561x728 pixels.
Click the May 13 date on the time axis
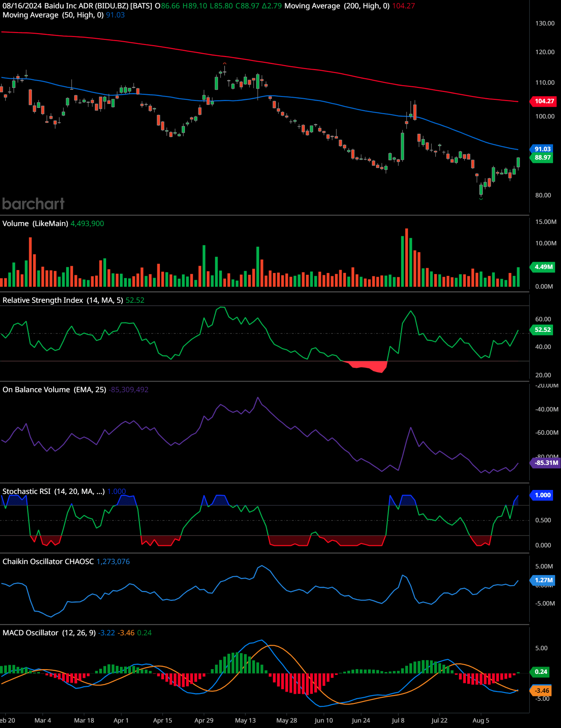click(x=245, y=720)
